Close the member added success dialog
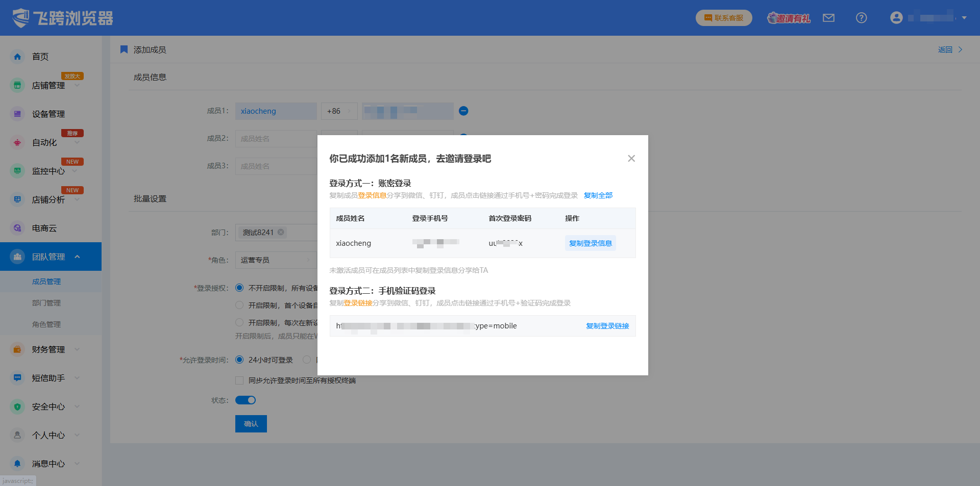This screenshot has width=980, height=486. pyautogui.click(x=631, y=159)
